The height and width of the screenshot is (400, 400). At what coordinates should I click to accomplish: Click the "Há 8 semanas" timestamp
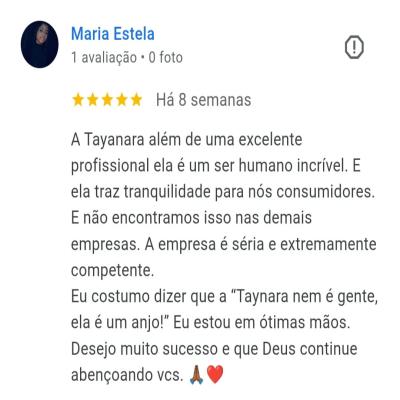204,100
